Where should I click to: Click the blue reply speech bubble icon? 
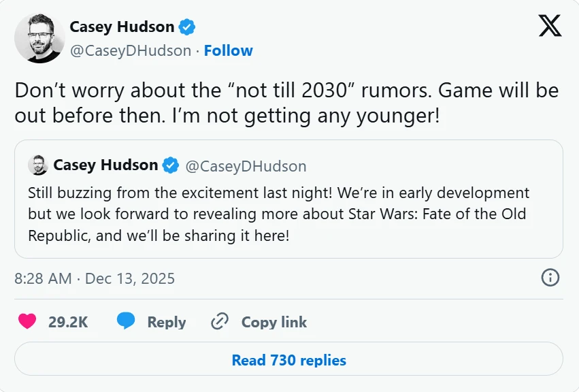(x=126, y=321)
